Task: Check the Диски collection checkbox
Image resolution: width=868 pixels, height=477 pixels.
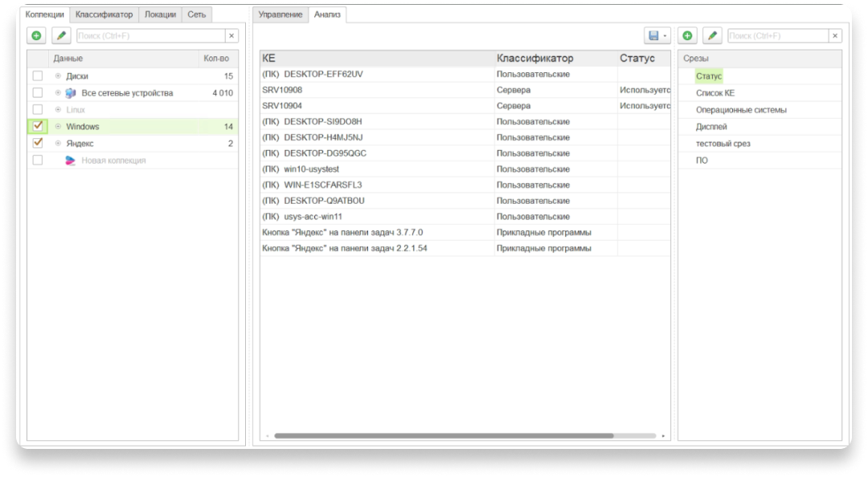Action: point(38,75)
